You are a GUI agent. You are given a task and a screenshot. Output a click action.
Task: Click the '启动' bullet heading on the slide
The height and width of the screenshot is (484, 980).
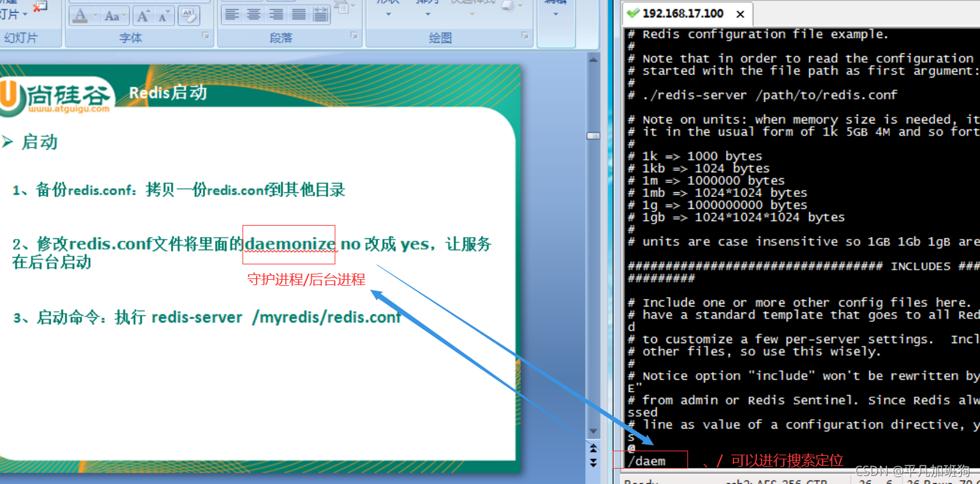coord(39,142)
